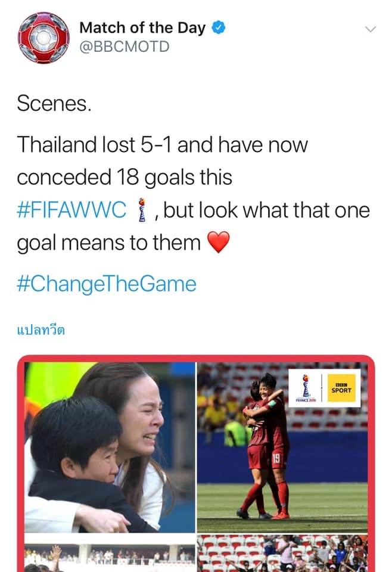Open the Match of the Day account name
Screen dimensions: 392x572
142,28
